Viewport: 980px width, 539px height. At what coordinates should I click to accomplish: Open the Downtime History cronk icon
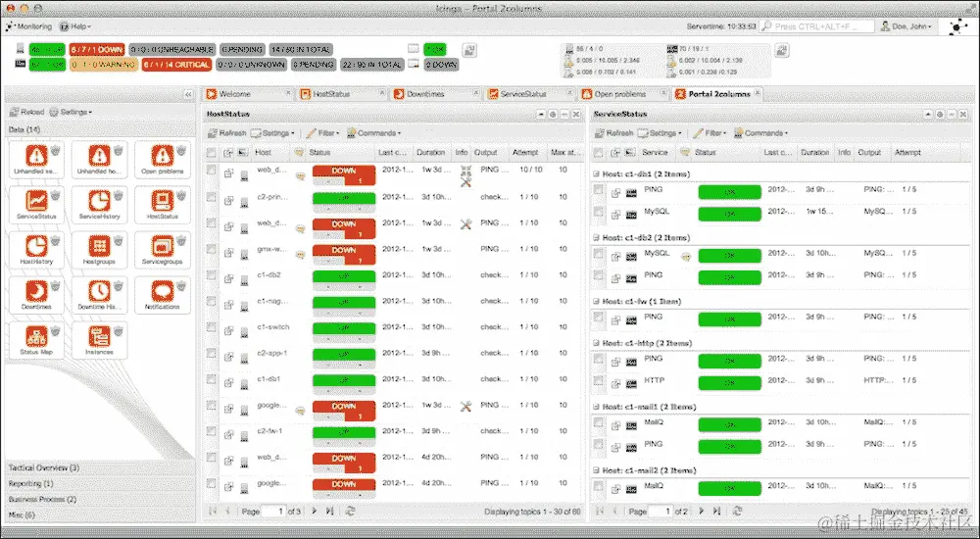(99, 291)
